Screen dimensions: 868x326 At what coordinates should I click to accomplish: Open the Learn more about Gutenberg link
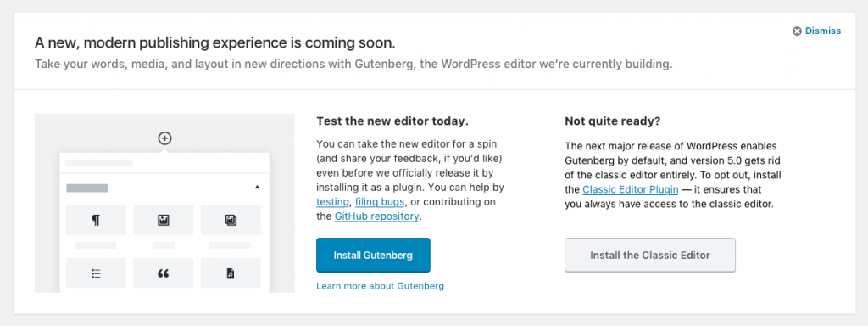click(x=381, y=286)
